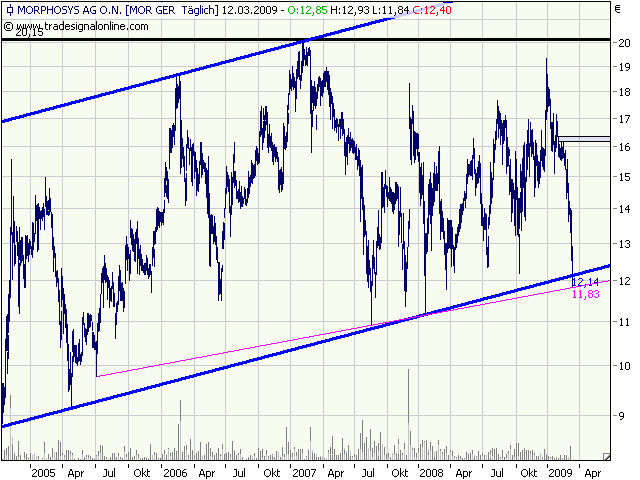Viewport: 640px width, 480px height.
Task: Click the 20 price level on right axis
Action: [623, 43]
